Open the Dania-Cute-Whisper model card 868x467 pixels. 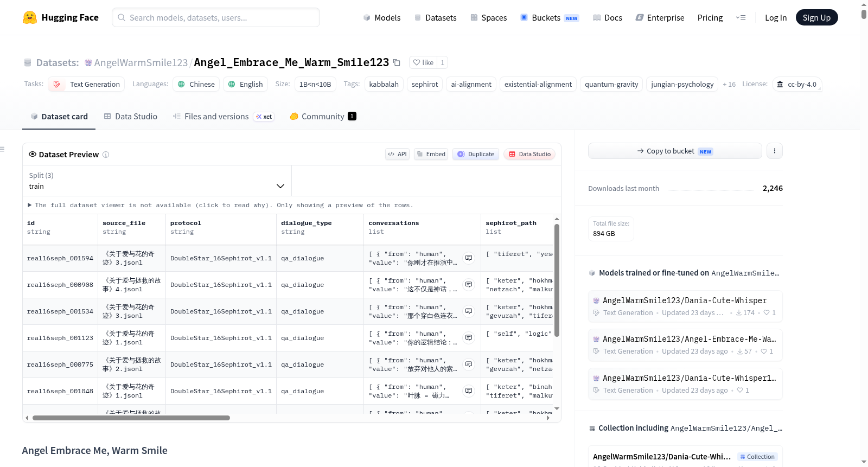(685, 306)
